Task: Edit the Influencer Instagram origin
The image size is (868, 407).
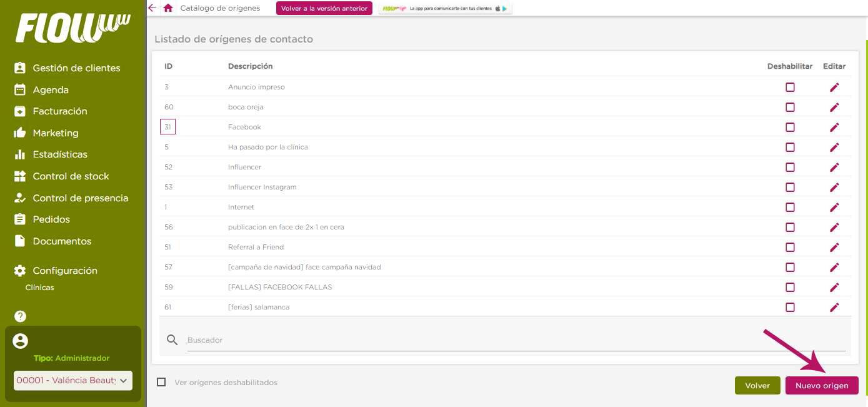Action: point(834,187)
